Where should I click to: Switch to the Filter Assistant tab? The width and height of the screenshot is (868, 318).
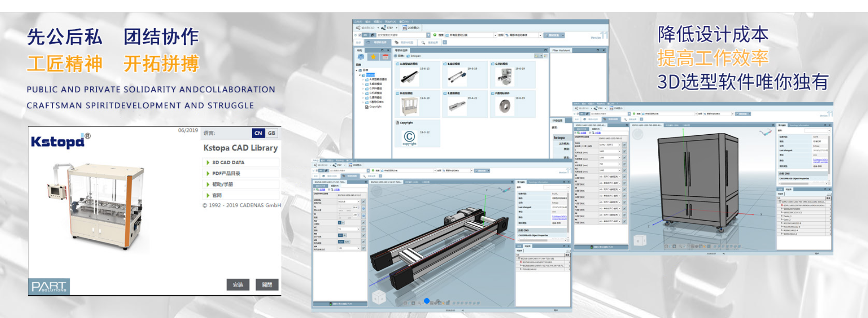[x=561, y=50]
